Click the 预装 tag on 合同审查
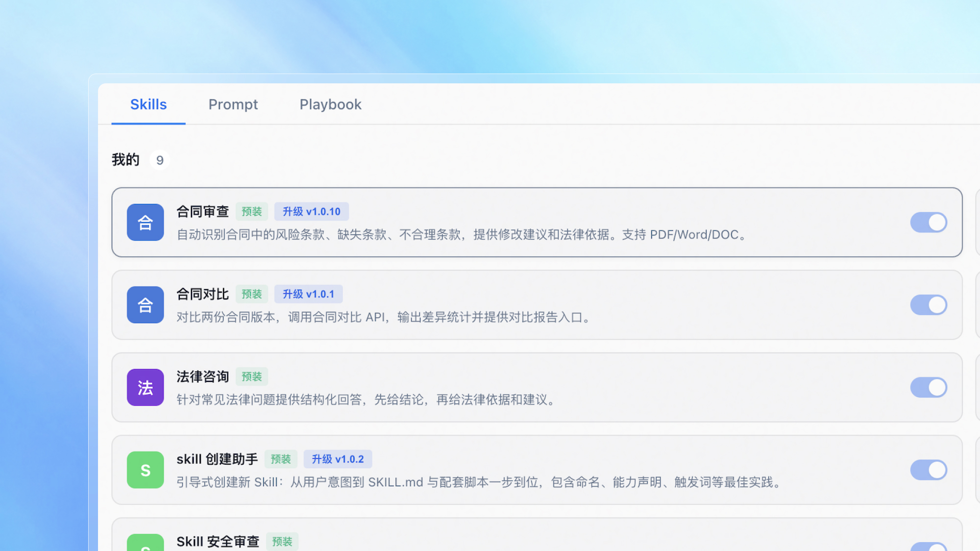This screenshot has height=551, width=980. pos(252,212)
